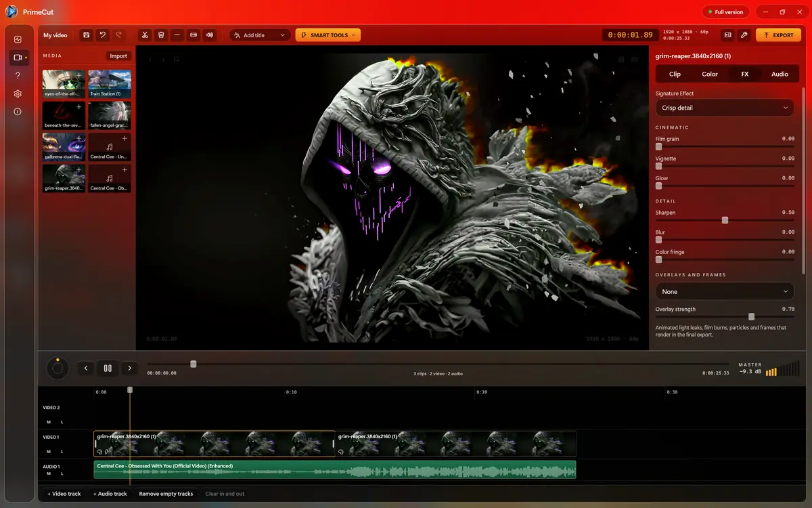Open the Add title dropdown
812x508 pixels.
[260, 35]
